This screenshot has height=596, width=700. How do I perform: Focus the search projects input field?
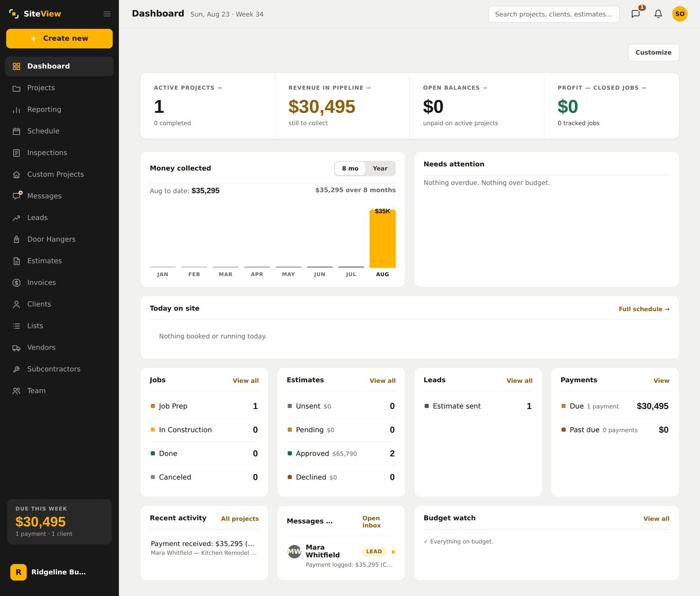(x=554, y=14)
